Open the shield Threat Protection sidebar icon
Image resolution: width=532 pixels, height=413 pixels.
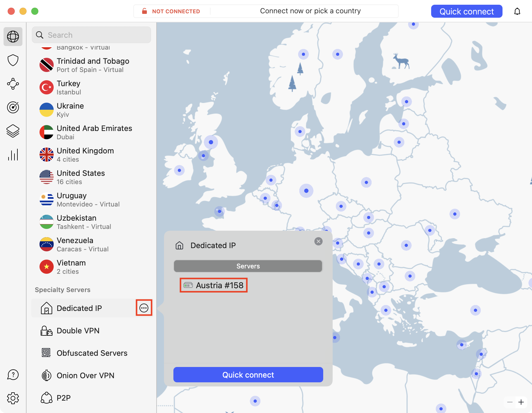[x=13, y=60]
